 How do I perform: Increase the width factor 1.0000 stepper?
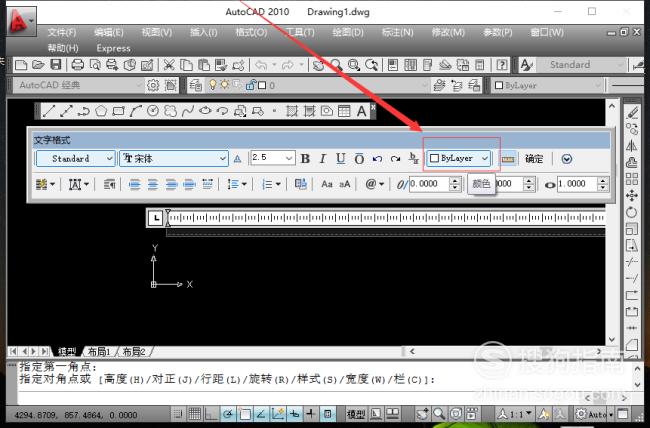[x=603, y=180]
